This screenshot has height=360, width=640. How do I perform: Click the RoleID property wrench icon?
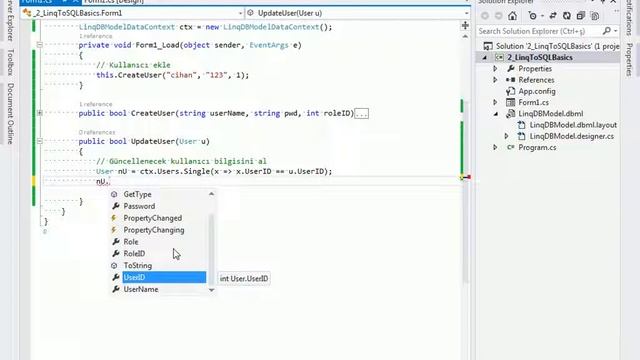pos(116,253)
